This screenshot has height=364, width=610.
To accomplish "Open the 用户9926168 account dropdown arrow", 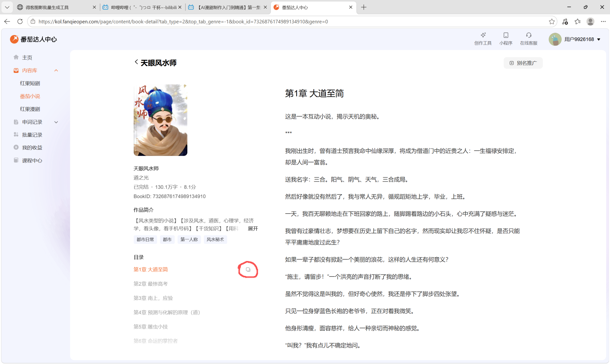I will click(599, 39).
